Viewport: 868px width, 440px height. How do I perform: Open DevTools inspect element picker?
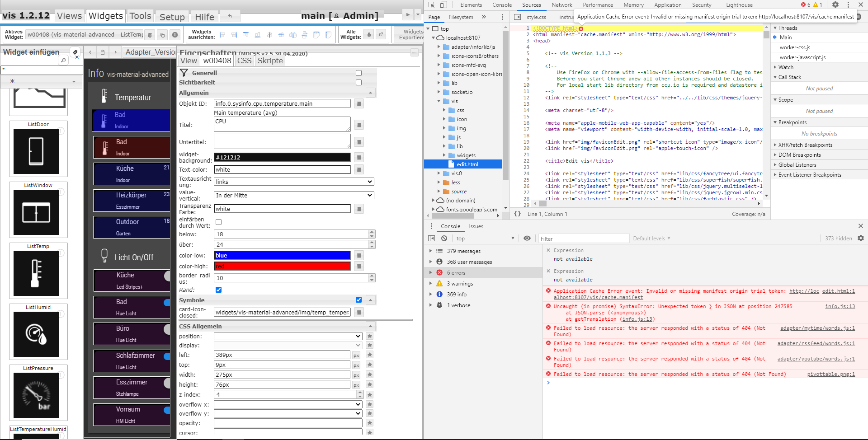(432, 5)
